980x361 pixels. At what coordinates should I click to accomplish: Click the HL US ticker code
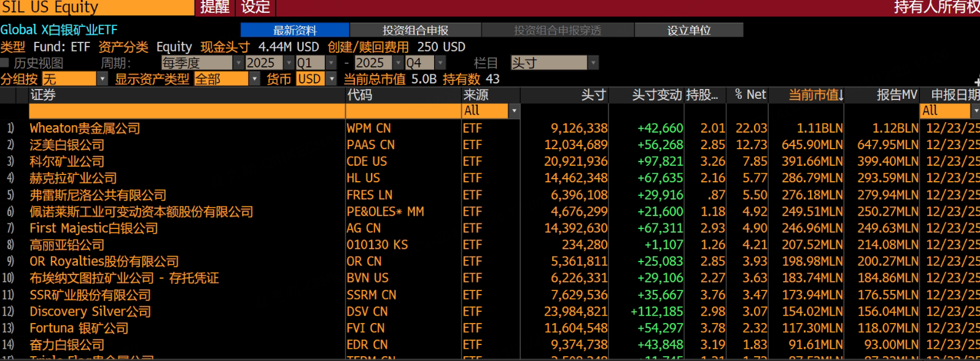coord(363,178)
